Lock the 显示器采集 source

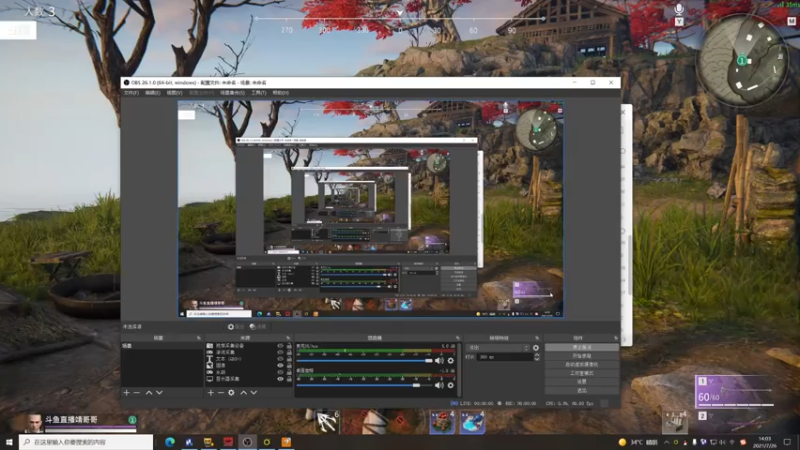click(x=289, y=379)
